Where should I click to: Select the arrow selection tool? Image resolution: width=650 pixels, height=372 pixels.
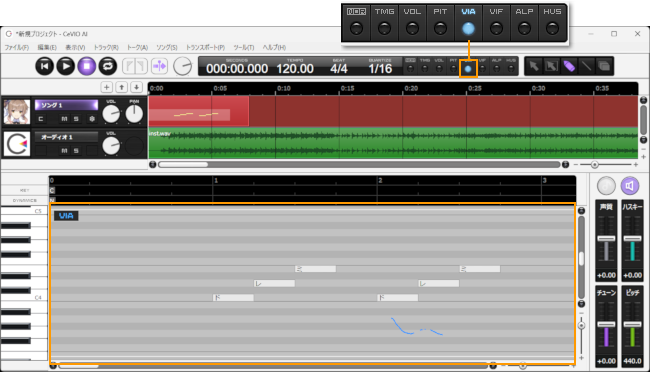534,66
